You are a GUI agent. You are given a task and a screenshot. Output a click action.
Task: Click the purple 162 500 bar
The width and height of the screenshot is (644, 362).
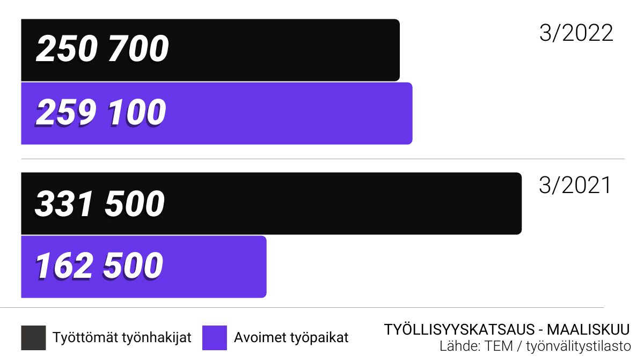(x=144, y=267)
